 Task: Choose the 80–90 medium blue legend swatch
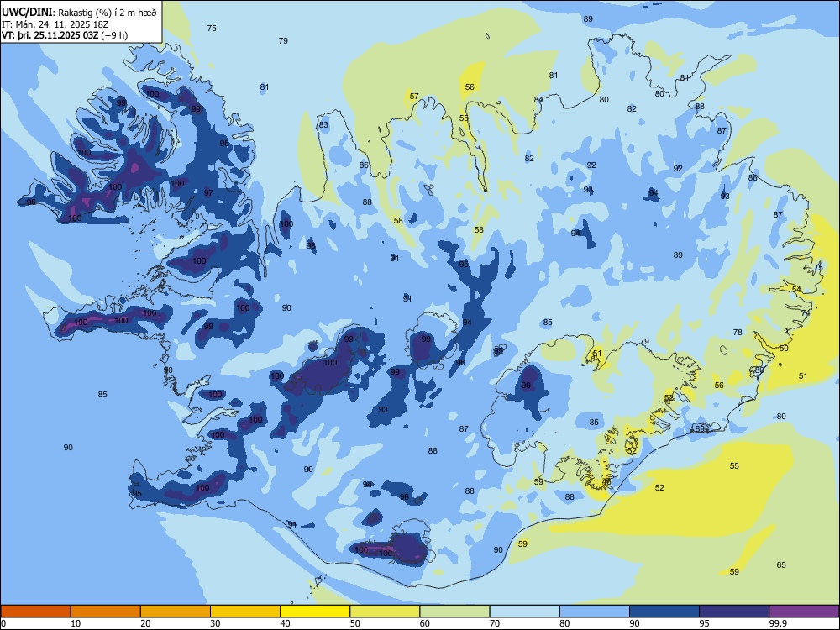pyautogui.click(x=595, y=612)
